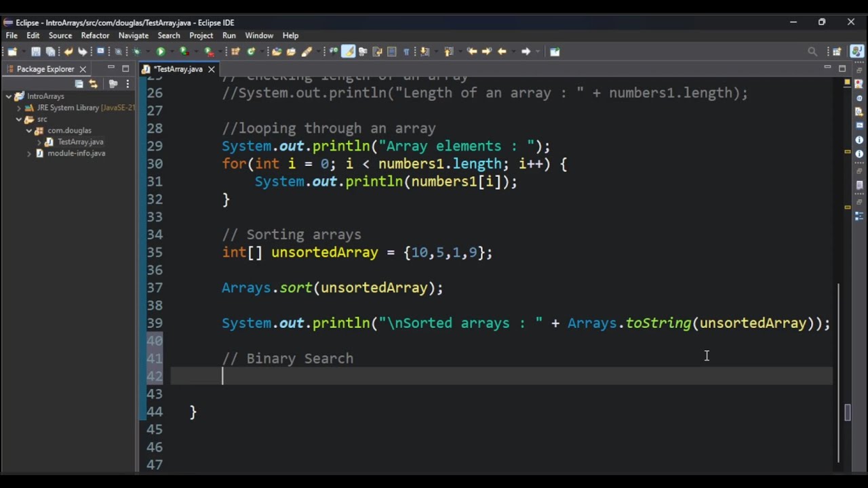Collapse the com.douglas package node
This screenshot has width=868, height=488.
[x=29, y=130]
